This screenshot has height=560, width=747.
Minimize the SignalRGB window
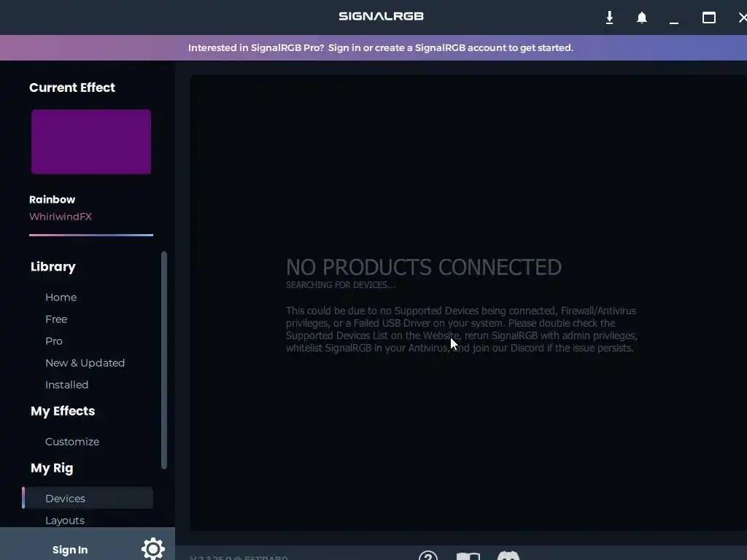pos(673,21)
